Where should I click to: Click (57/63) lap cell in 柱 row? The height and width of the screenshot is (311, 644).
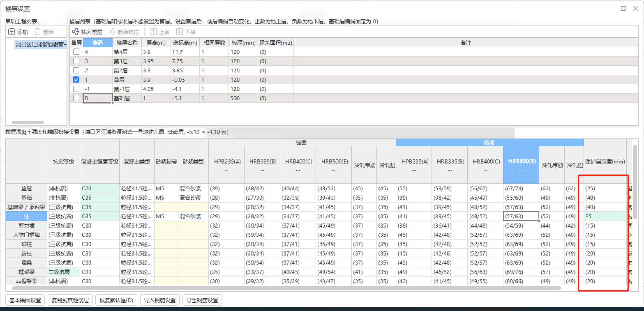pyautogui.click(x=521, y=216)
